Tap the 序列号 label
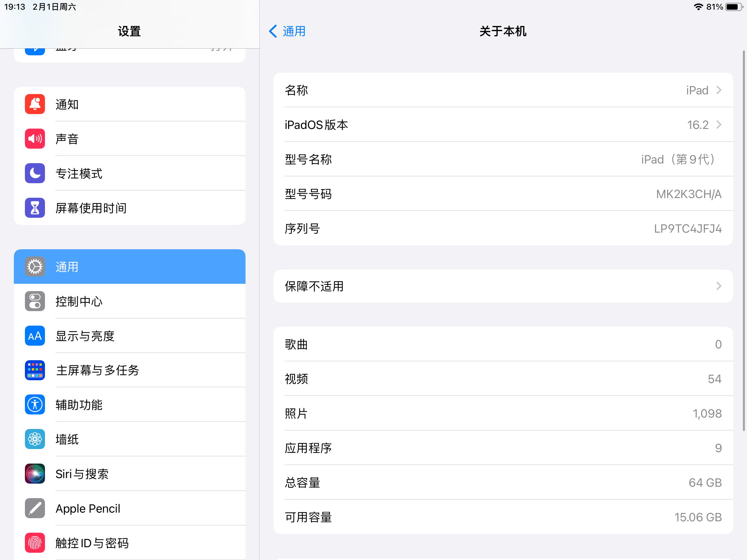The width and height of the screenshot is (747, 560). [302, 228]
